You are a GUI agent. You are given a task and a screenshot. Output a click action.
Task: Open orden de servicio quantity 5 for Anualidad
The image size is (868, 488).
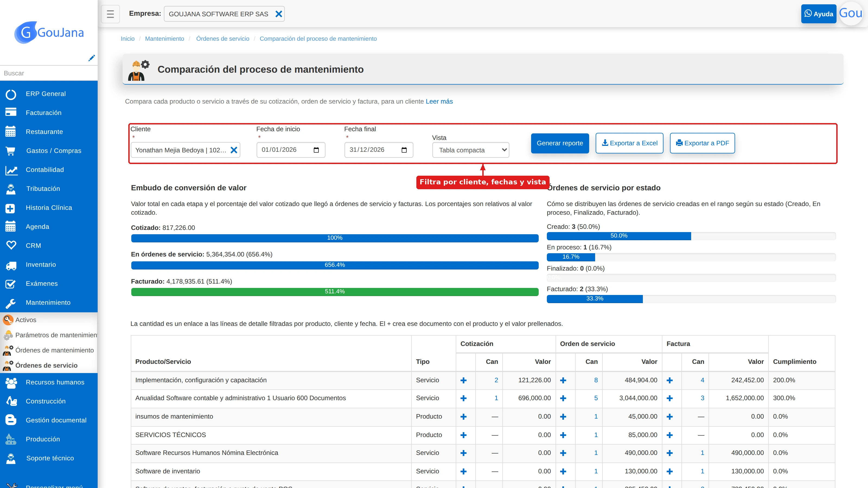click(x=596, y=398)
